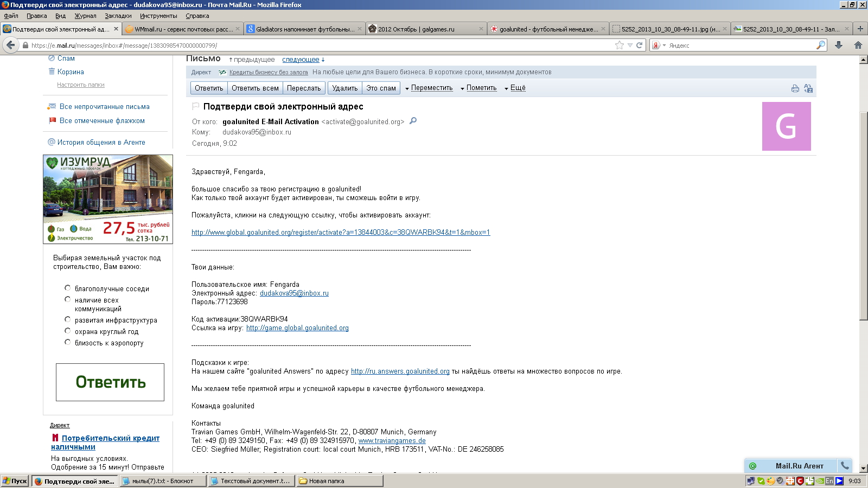Open the Firefox downloads arrow icon
Screen dimensions: 868x488
[x=839, y=46]
